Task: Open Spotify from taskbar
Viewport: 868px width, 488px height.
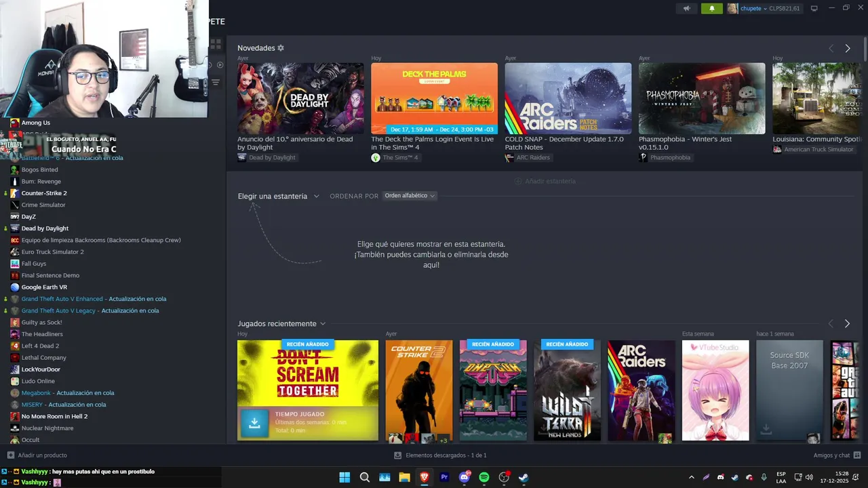Action: tap(484, 477)
